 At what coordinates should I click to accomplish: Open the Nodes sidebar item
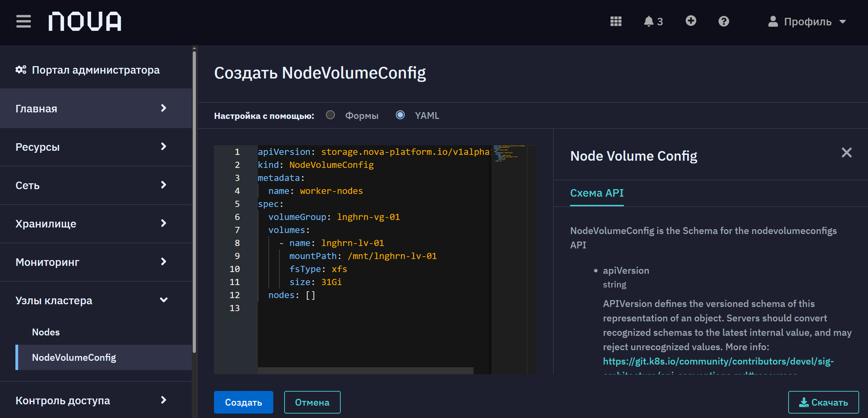tap(46, 332)
